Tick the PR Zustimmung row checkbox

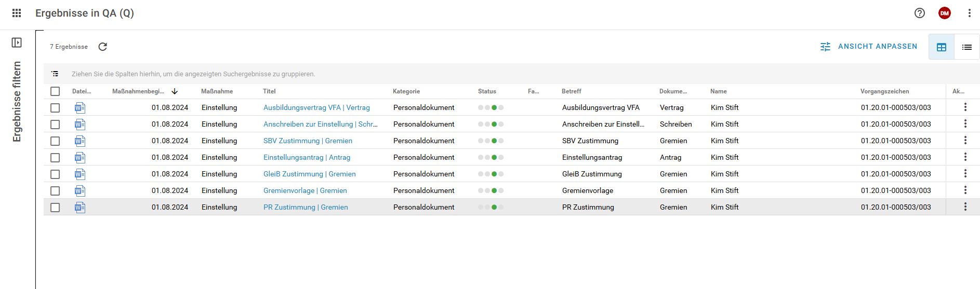click(x=55, y=208)
